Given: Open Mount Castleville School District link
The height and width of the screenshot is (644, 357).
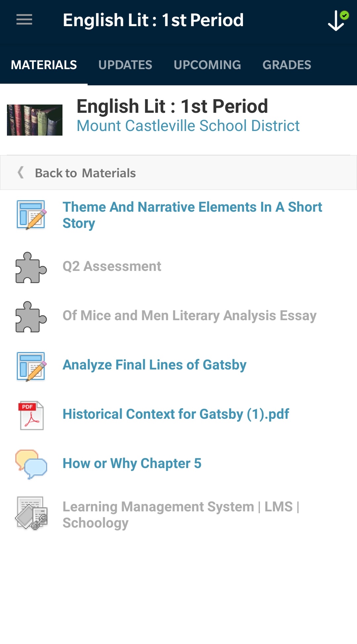Looking at the screenshot, I should (188, 126).
